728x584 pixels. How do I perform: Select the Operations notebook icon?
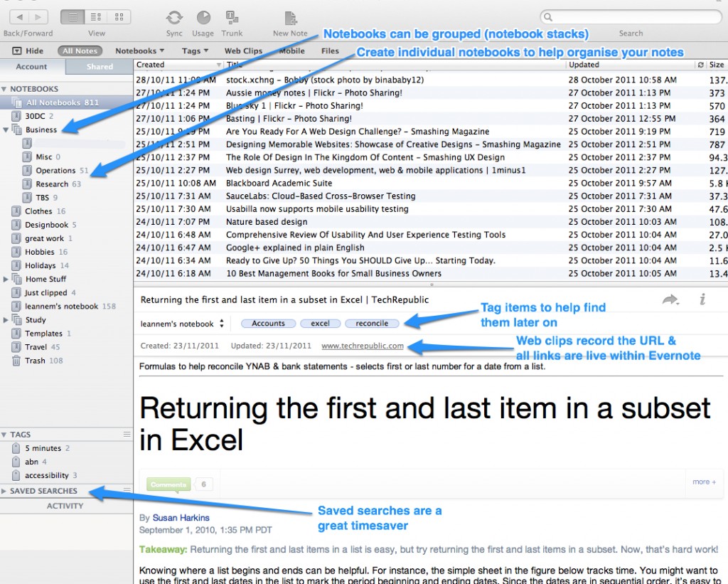(x=27, y=171)
